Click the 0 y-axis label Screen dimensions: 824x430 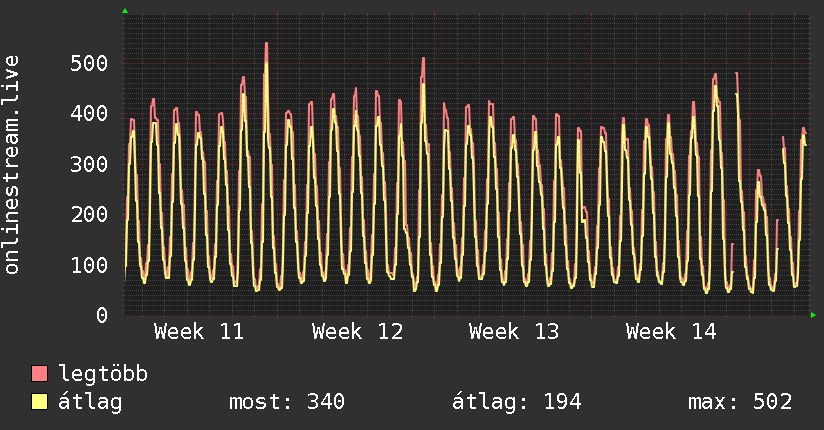(102, 315)
